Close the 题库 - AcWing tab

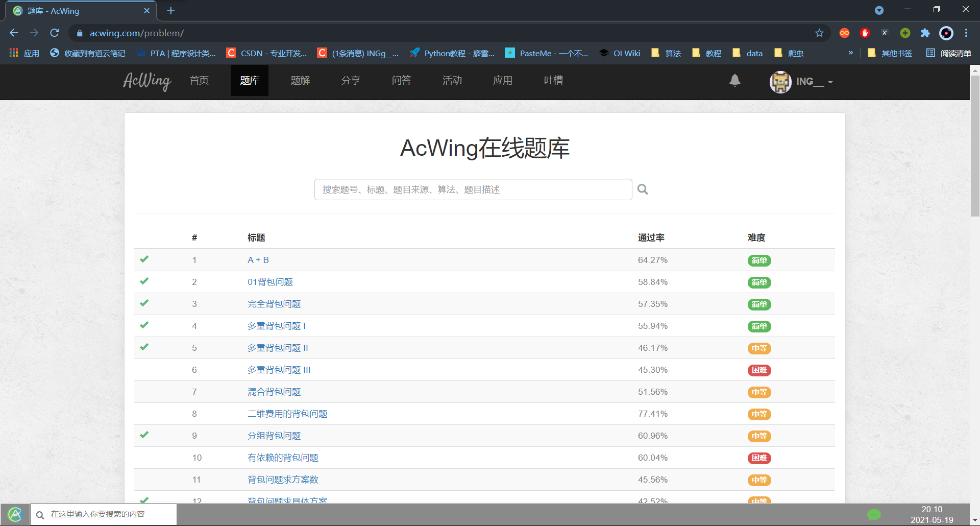point(147,10)
